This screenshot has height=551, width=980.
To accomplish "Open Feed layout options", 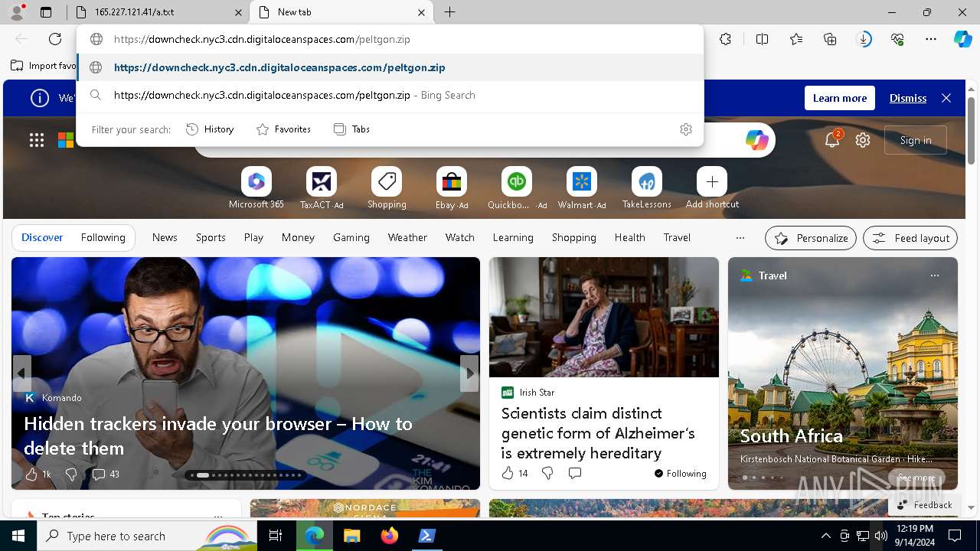I will [x=910, y=238].
